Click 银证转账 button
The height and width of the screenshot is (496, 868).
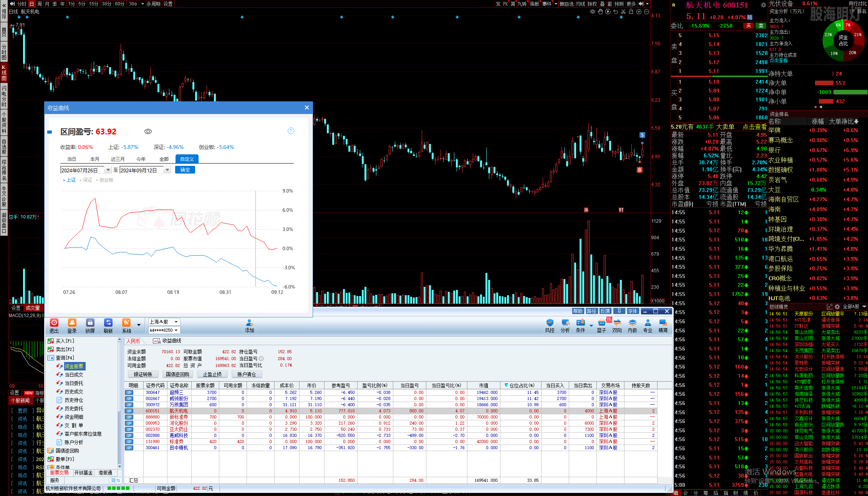click(143, 374)
